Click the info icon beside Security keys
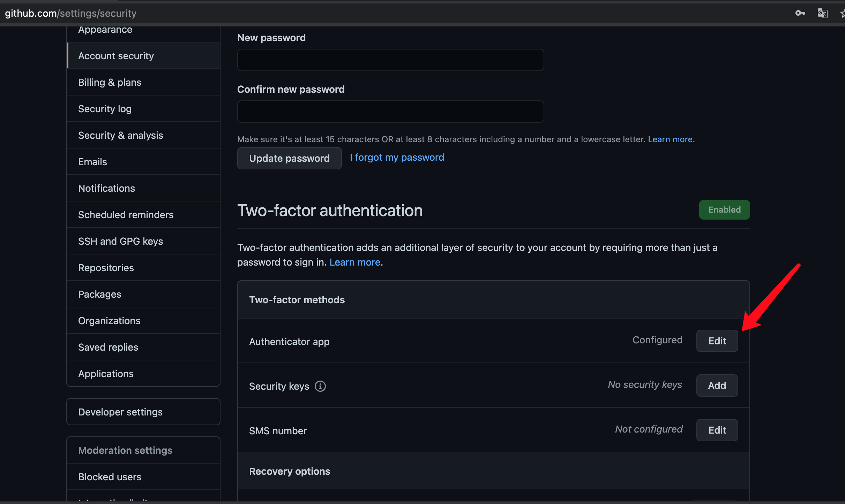Screen dimensions: 845x504 [320, 386]
